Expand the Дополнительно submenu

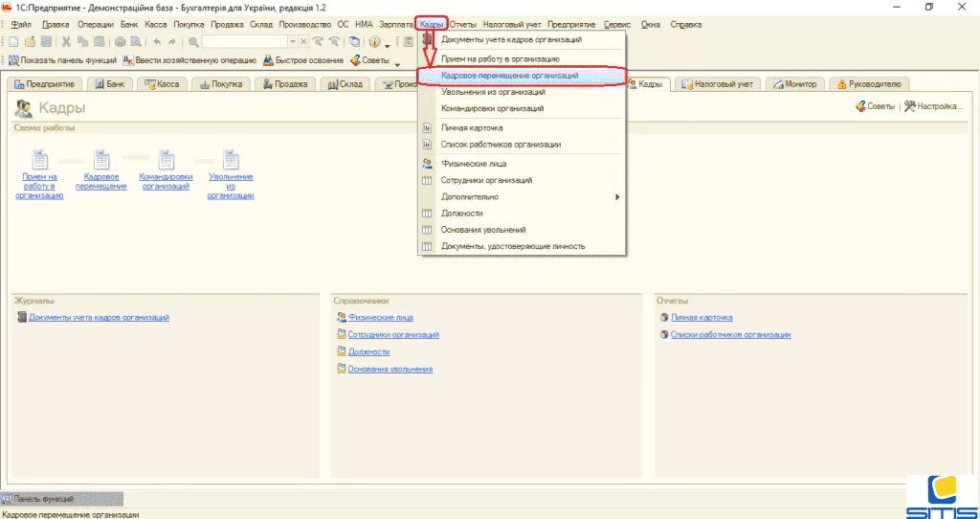coord(522,197)
